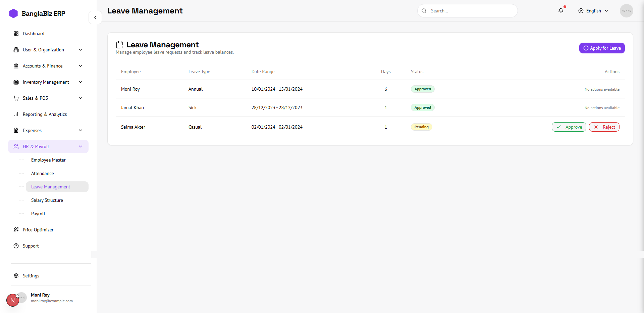
Task: Approve Salma Akter's casual leave request
Action: (569, 127)
